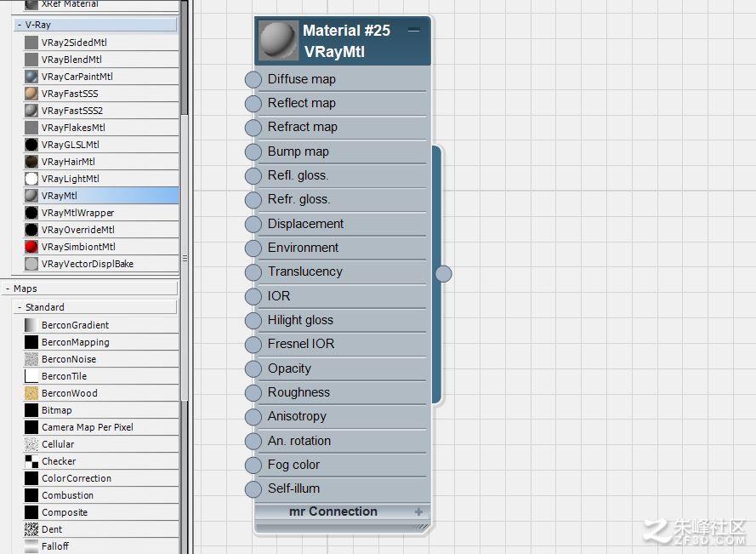Choose VRayVectorDisplBake icon

(31, 264)
